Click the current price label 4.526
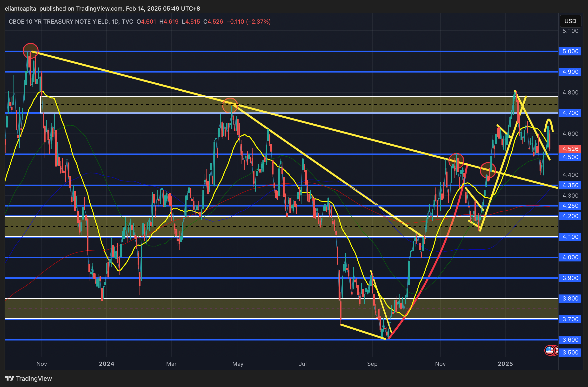588x387 pixels. coord(570,149)
